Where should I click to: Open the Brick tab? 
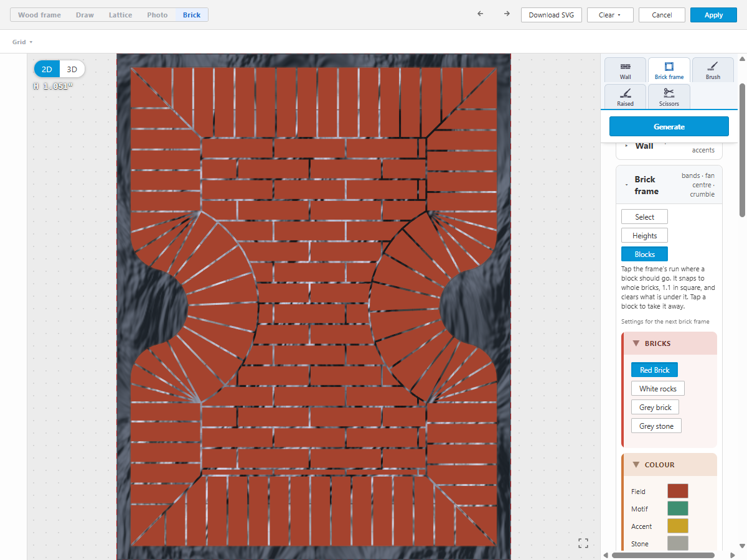pyautogui.click(x=192, y=15)
